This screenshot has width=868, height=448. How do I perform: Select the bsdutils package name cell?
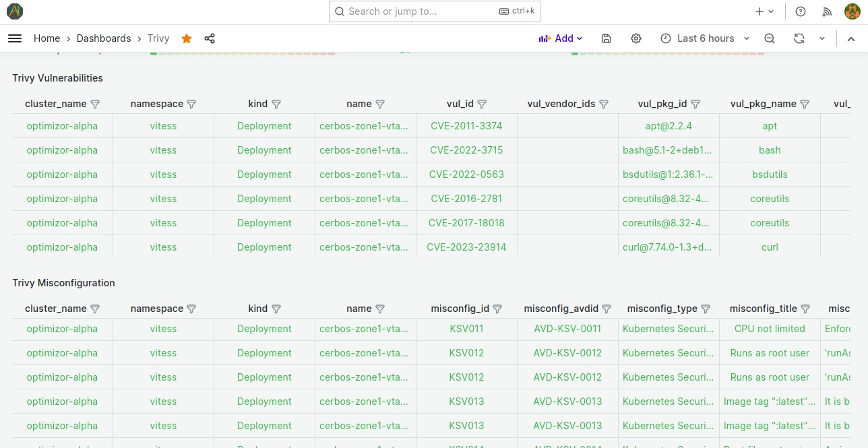coord(770,174)
